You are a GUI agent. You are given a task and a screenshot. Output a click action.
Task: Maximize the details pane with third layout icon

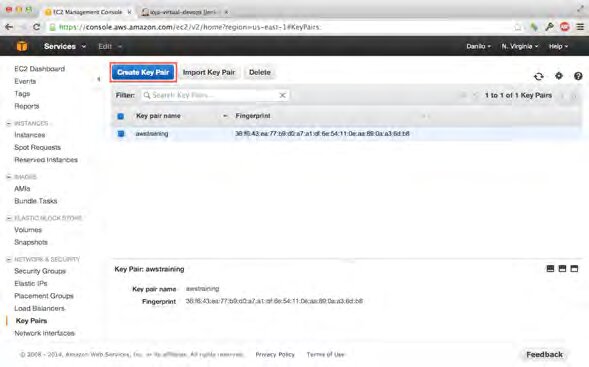click(574, 268)
